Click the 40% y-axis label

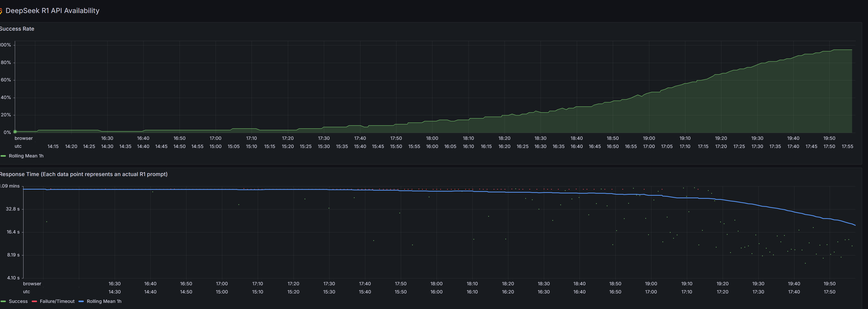(x=6, y=98)
